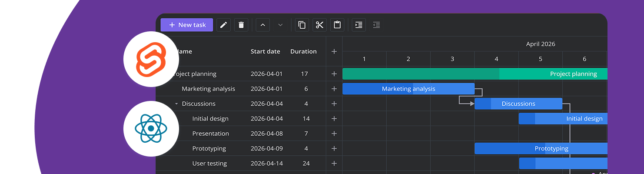Select the Presentation task name
The image size is (644, 174).
(210, 134)
